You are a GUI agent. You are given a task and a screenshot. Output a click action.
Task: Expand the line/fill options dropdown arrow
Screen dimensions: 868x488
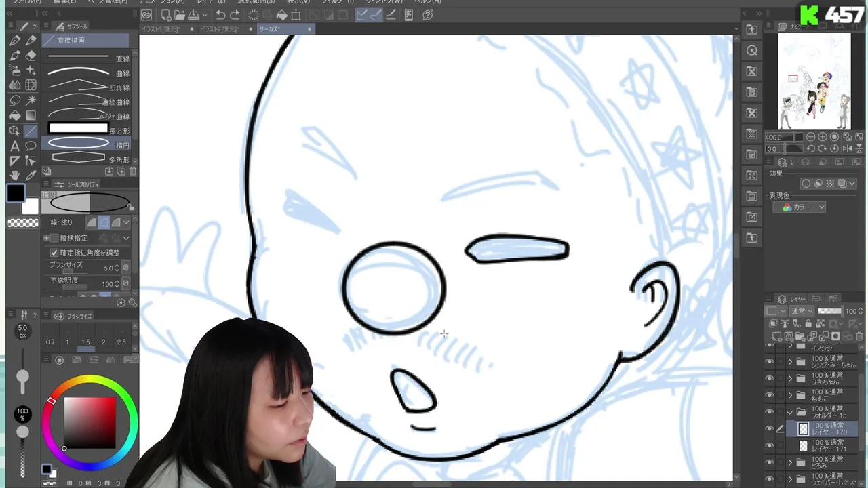126,222
